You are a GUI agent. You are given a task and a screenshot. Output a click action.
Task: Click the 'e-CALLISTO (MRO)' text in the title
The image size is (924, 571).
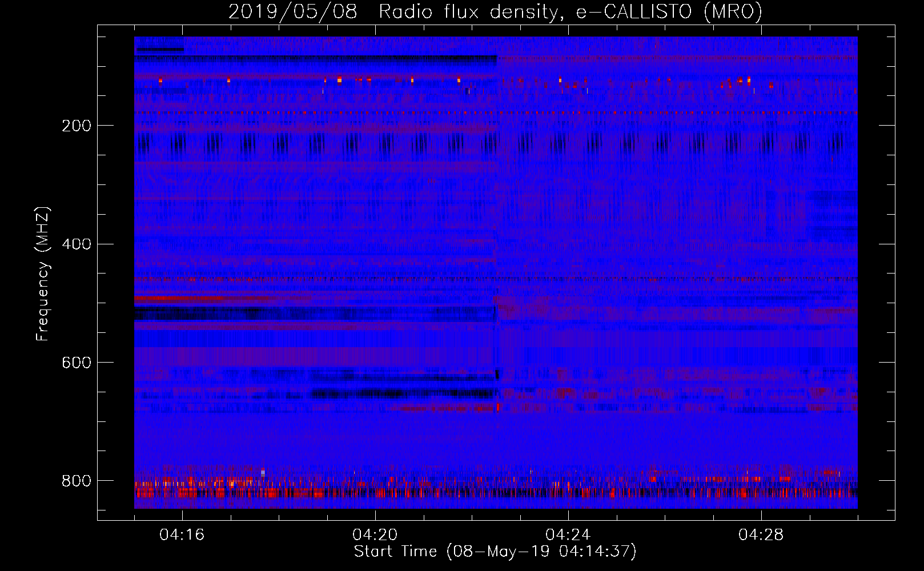coord(669,11)
